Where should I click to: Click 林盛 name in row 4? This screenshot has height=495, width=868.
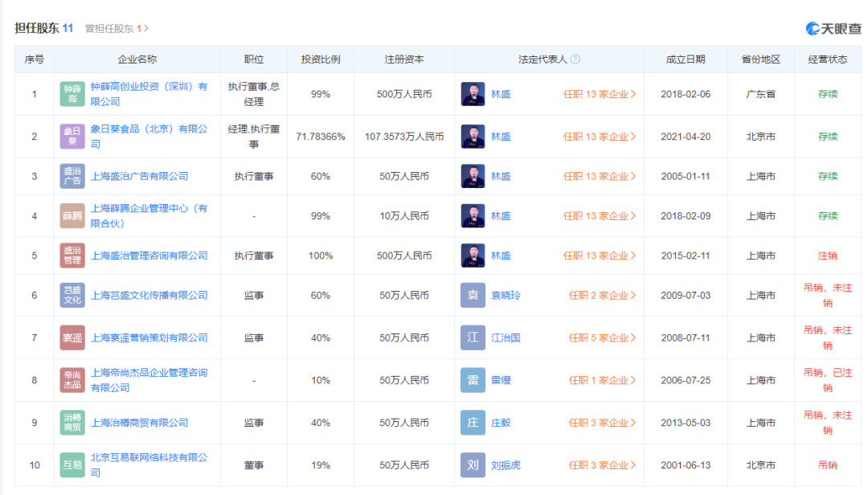[x=501, y=216]
